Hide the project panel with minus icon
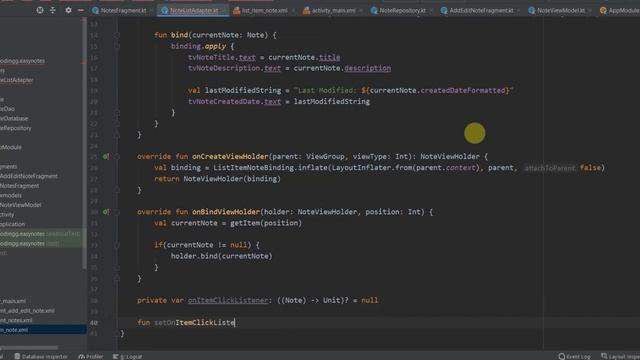The image size is (640, 360). [x=81, y=10]
